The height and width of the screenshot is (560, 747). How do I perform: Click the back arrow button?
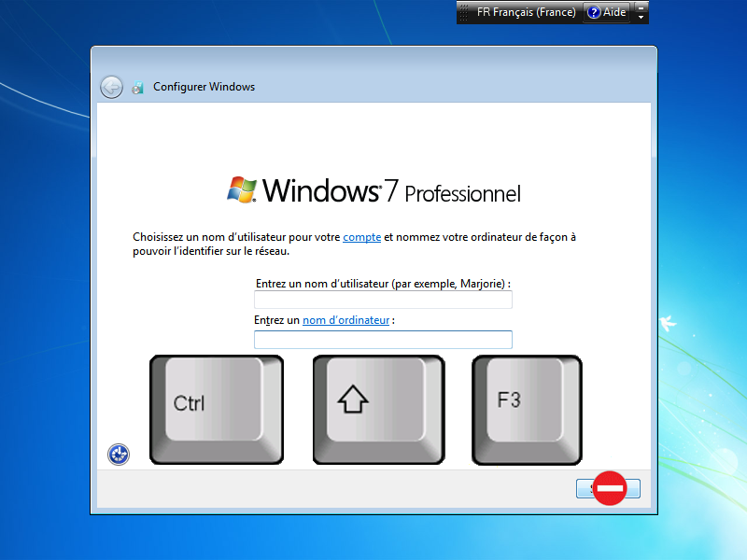(111, 87)
